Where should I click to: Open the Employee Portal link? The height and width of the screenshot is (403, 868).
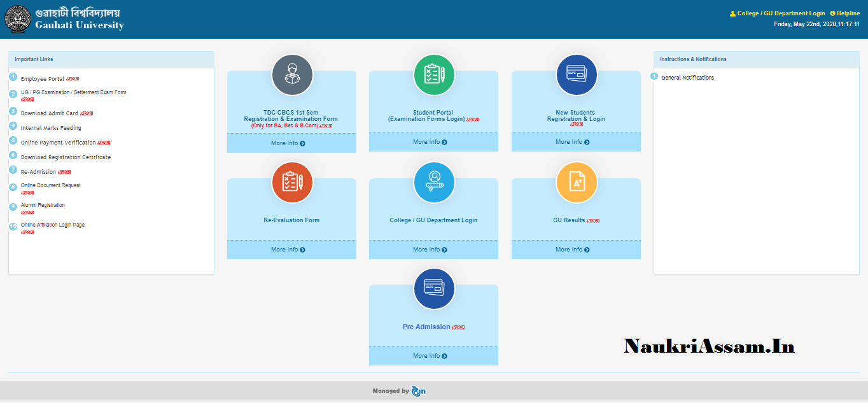pyautogui.click(x=43, y=79)
